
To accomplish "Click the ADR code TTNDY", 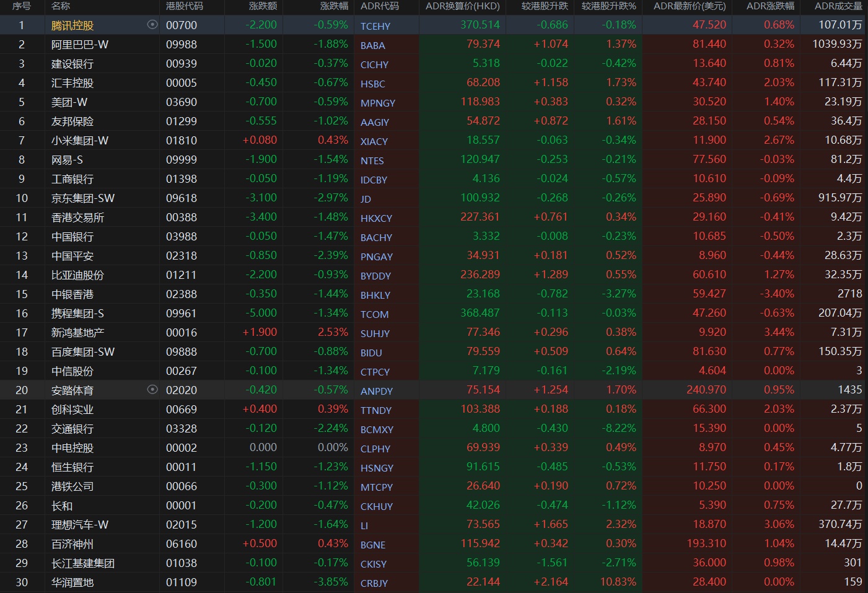I will click(x=376, y=410).
